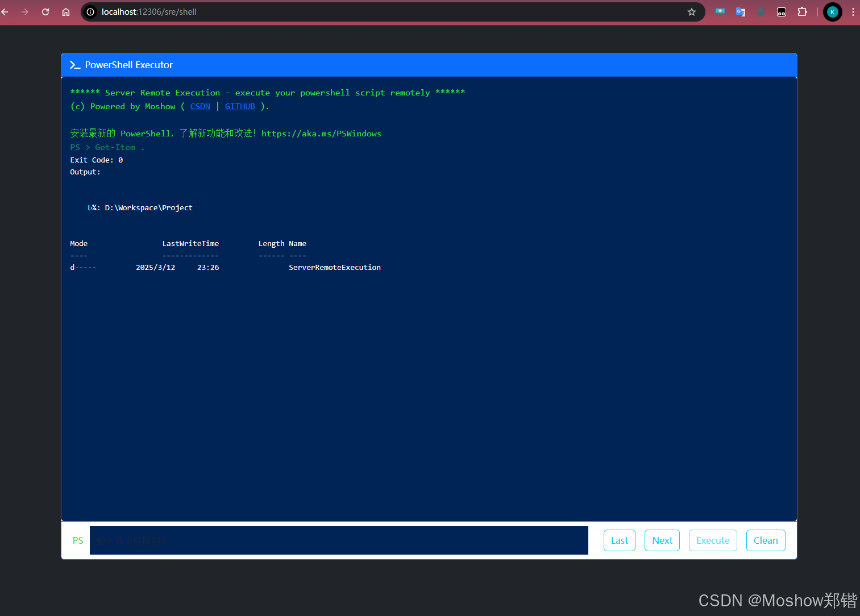The image size is (860, 616).
Task: Click the '2025/3/12' date value
Action: (155, 268)
